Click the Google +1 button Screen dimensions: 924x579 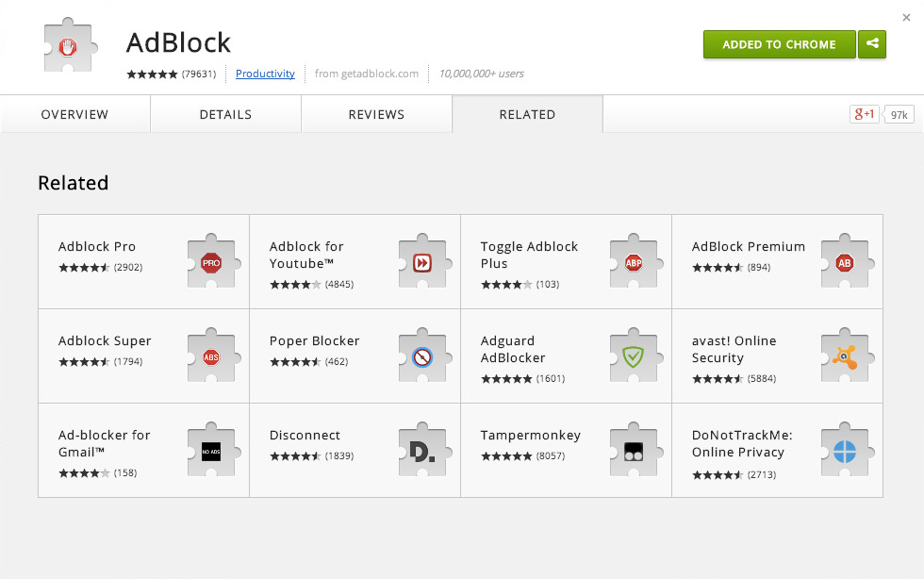864,114
